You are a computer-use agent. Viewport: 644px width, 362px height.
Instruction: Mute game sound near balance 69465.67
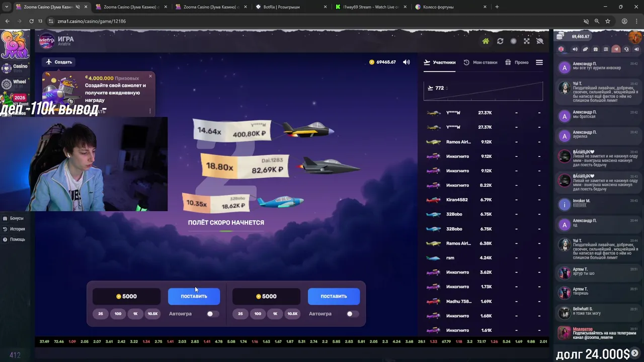[x=406, y=62]
